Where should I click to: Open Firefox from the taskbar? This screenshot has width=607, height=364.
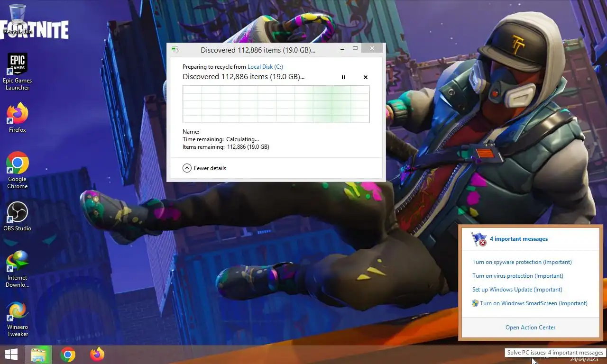pyautogui.click(x=97, y=355)
